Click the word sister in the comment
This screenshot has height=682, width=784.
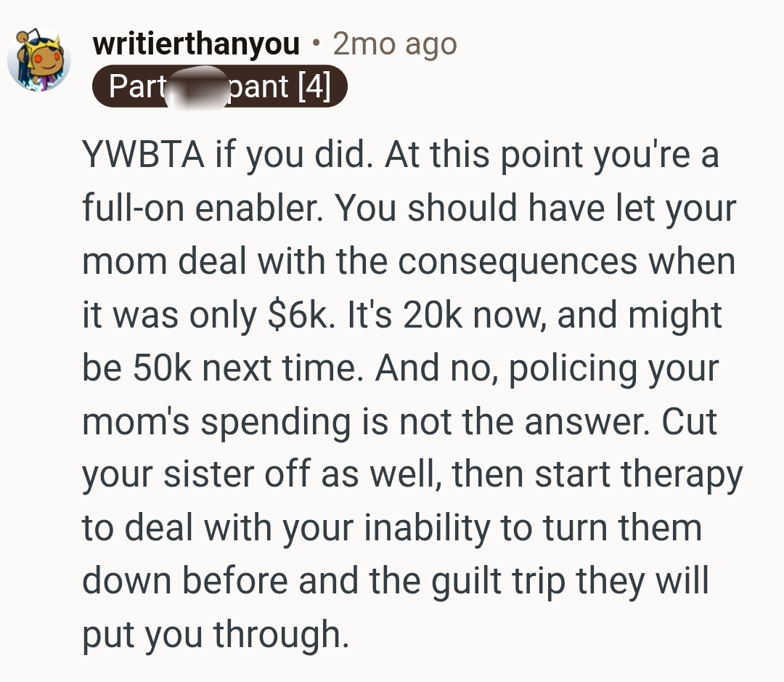[208, 474]
